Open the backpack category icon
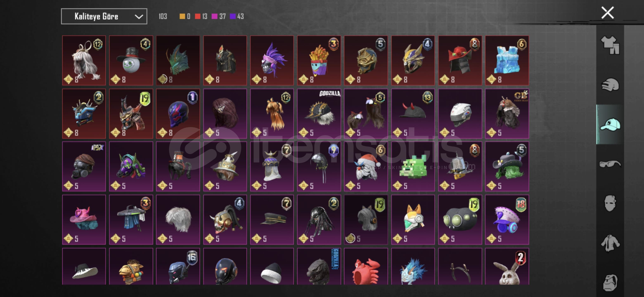644x297 pixels. pyautogui.click(x=610, y=282)
